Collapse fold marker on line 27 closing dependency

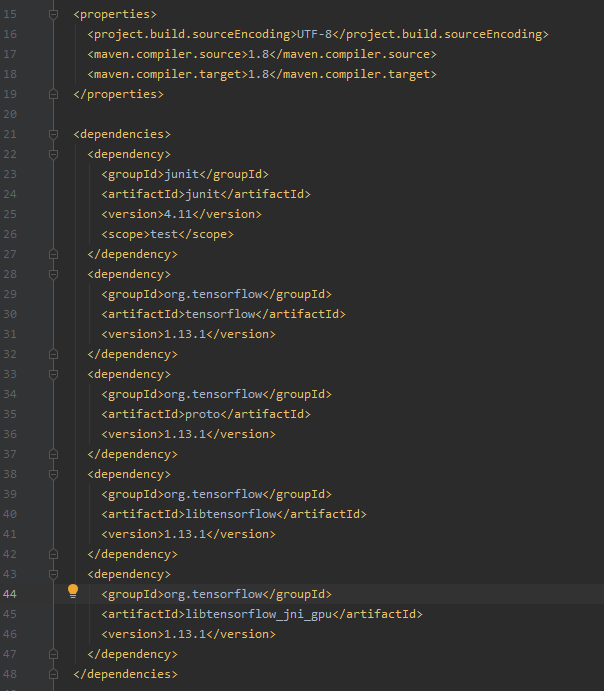pos(53,254)
